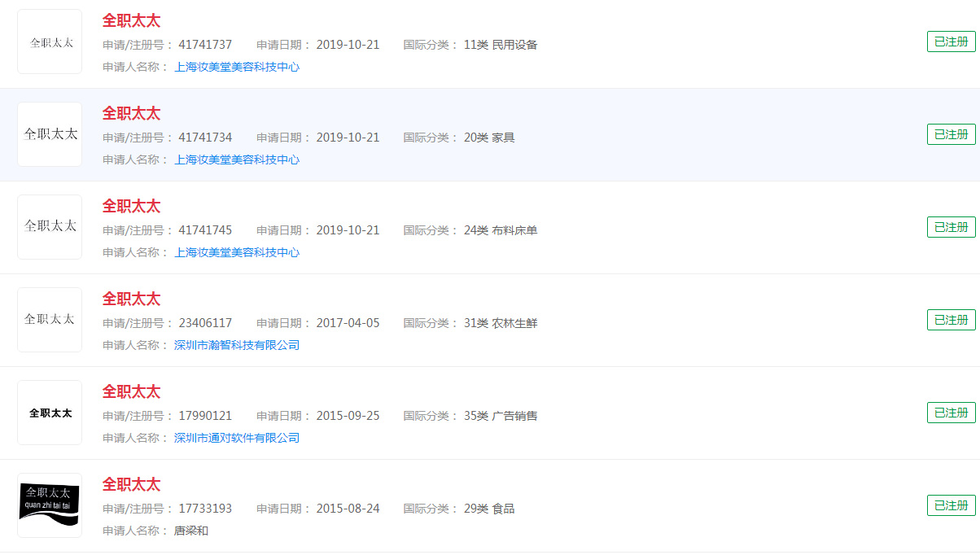Click 已注册 badge for 31类 农林生鲜 row

point(950,319)
